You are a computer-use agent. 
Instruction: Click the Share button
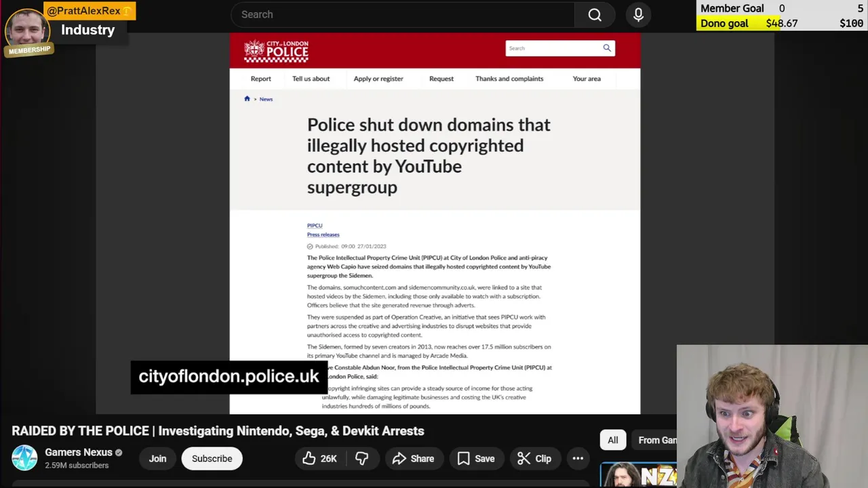[x=413, y=459]
